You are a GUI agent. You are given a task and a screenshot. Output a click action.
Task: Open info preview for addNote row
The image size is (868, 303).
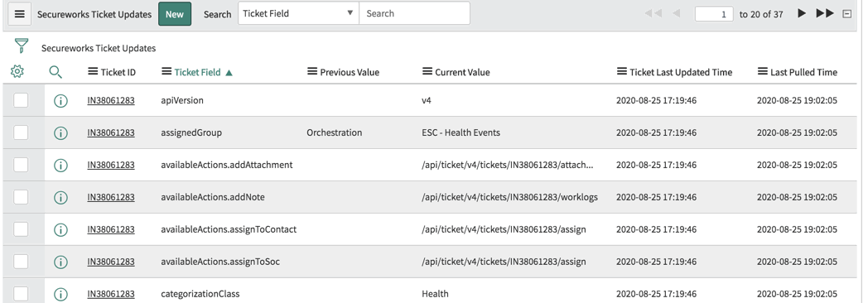[61, 197]
